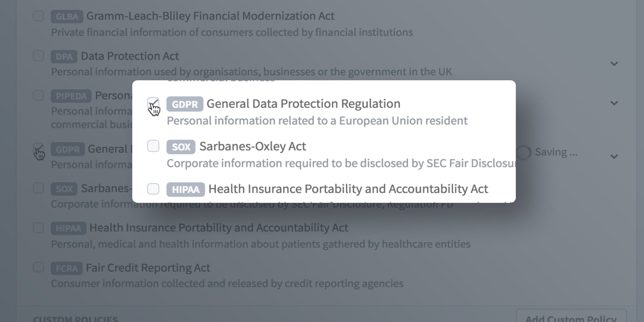Click the Gramm-Leach-Bliley Financial Modernization Act title
644x322 pixels.
(210, 16)
